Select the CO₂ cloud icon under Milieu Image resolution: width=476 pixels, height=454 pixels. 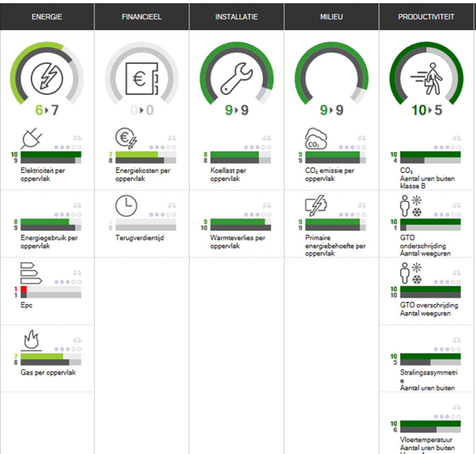click(x=316, y=138)
